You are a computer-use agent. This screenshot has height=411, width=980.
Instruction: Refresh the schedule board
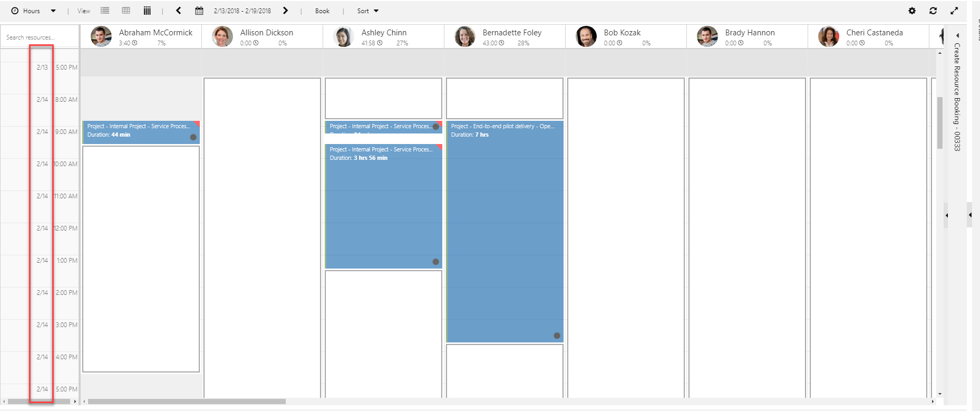[933, 11]
